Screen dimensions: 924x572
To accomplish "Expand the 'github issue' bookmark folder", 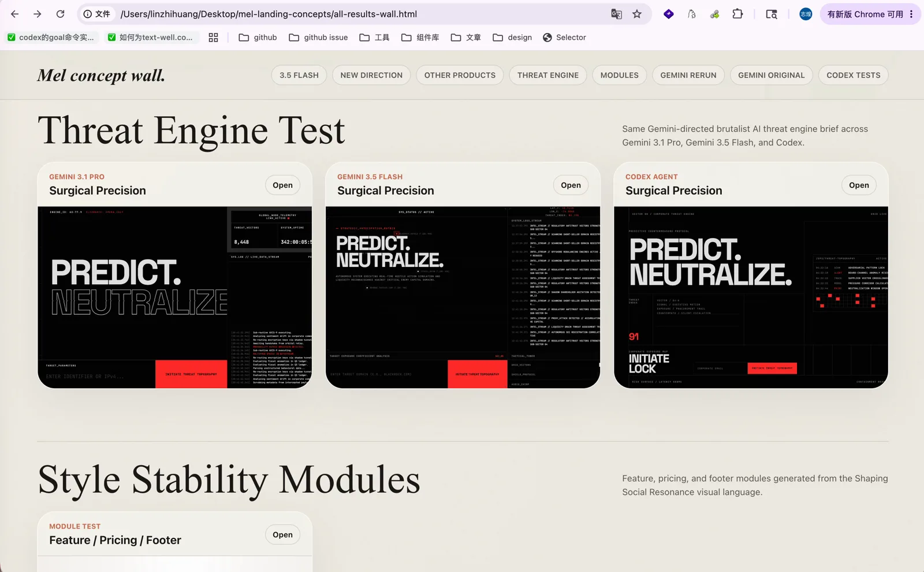I will 318,38.
